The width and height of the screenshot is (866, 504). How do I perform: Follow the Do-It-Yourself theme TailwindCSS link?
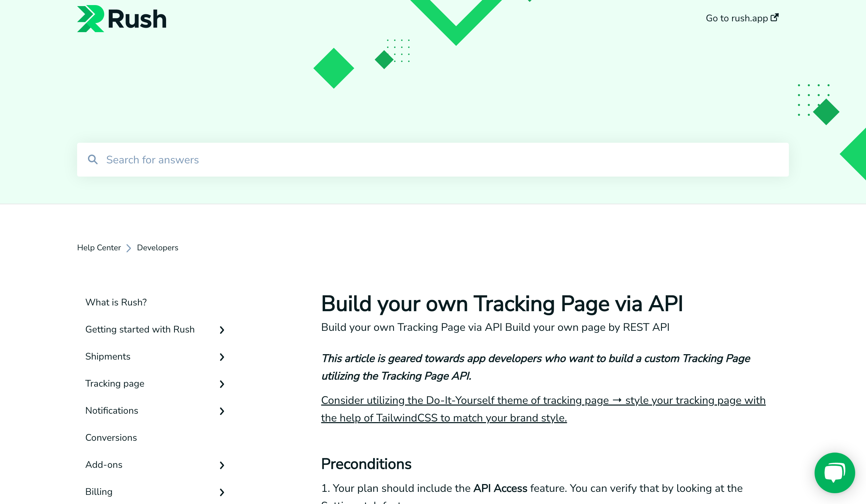543,409
